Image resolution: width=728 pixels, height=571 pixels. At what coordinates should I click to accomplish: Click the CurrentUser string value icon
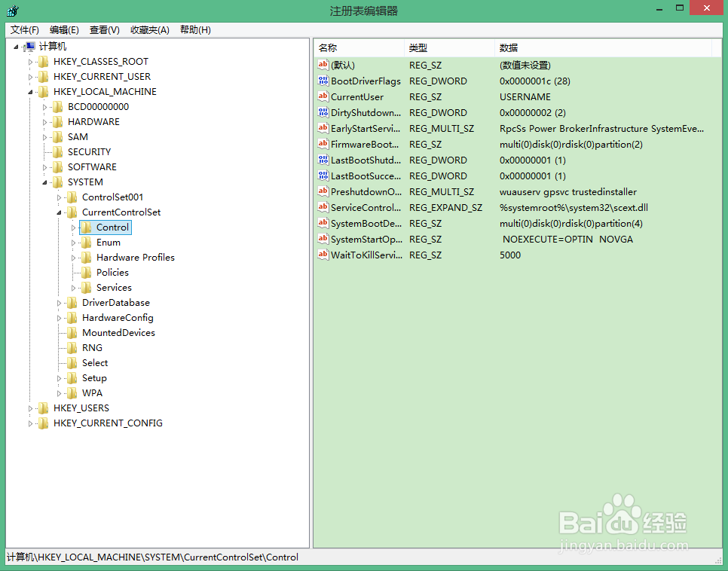click(x=323, y=96)
